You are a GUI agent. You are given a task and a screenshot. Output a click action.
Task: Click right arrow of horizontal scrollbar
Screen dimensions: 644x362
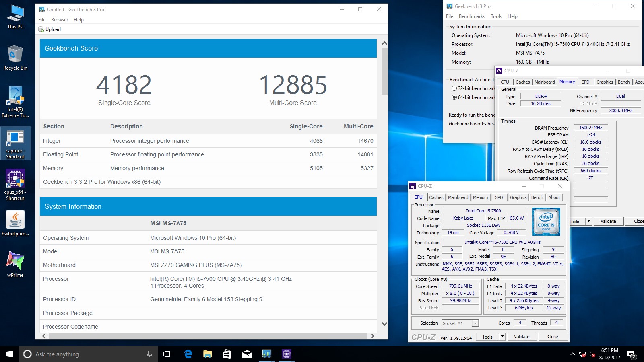click(372, 336)
